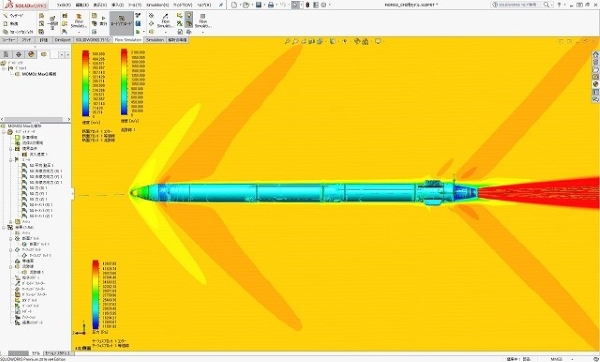Click the highlighted wide button in ribbon
Image resolution: width=600 pixels, height=362 pixels.
pos(122,23)
